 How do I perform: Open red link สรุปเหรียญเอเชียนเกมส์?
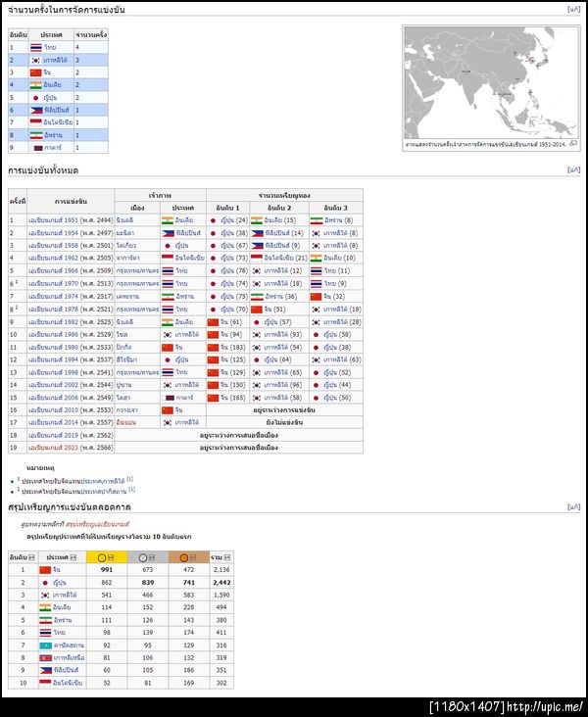[97, 524]
